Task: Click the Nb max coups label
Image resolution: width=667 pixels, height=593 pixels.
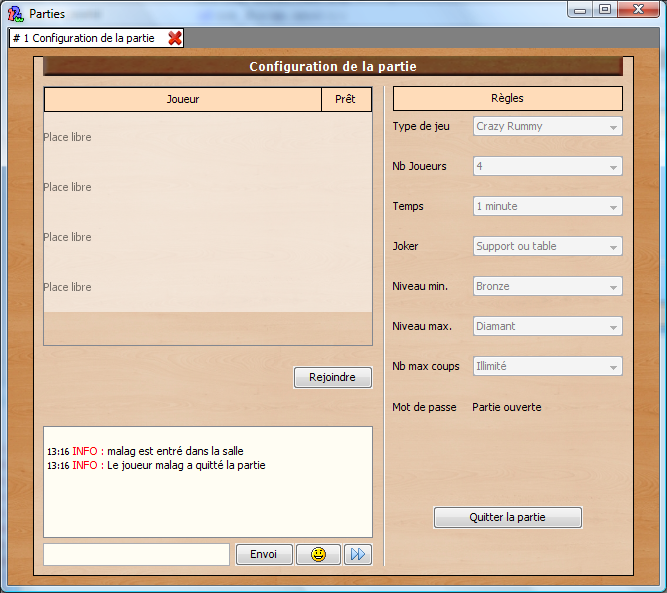Action: point(426,366)
